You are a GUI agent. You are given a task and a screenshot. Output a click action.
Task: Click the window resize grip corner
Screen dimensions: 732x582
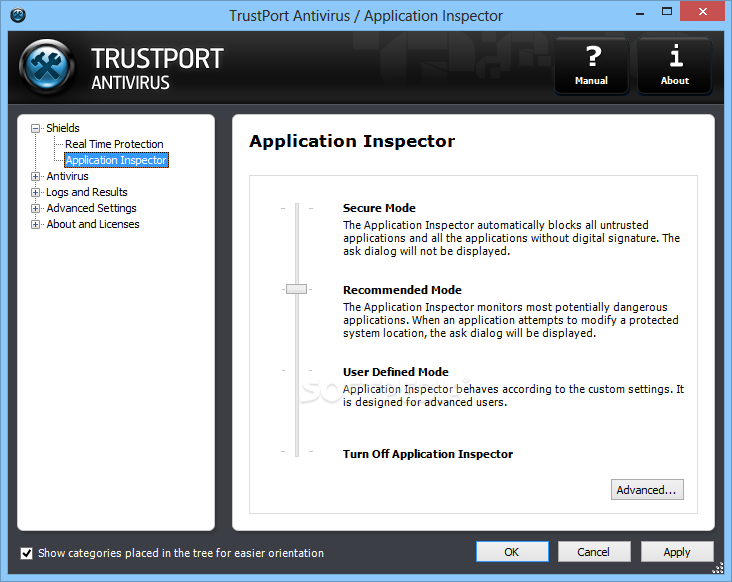tap(718, 568)
